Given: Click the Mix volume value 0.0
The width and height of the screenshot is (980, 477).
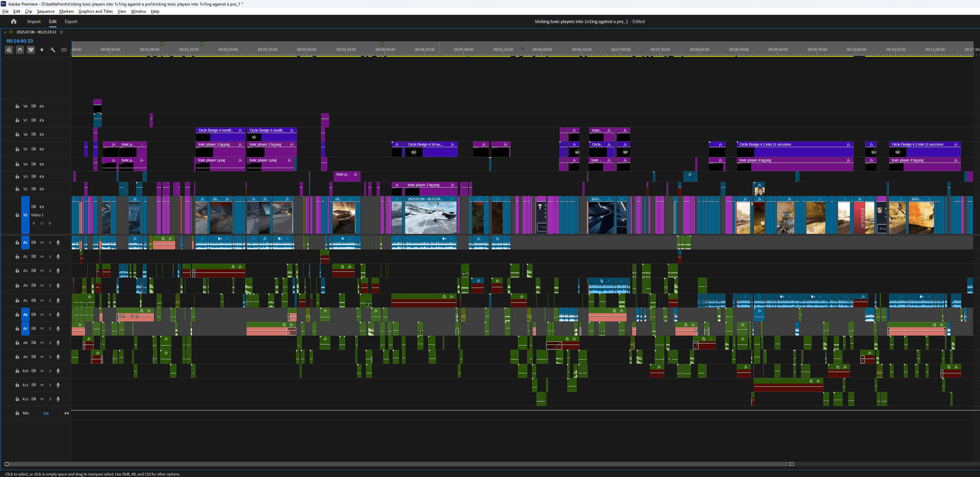Looking at the screenshot, I should (46, 413).
